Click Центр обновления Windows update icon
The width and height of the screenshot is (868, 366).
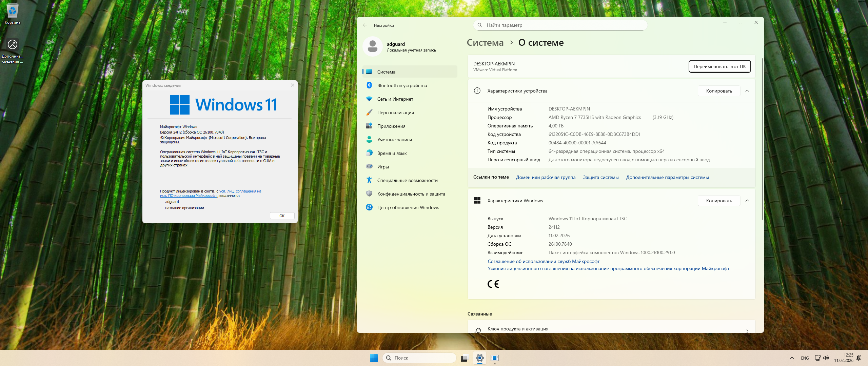point(369,207)
